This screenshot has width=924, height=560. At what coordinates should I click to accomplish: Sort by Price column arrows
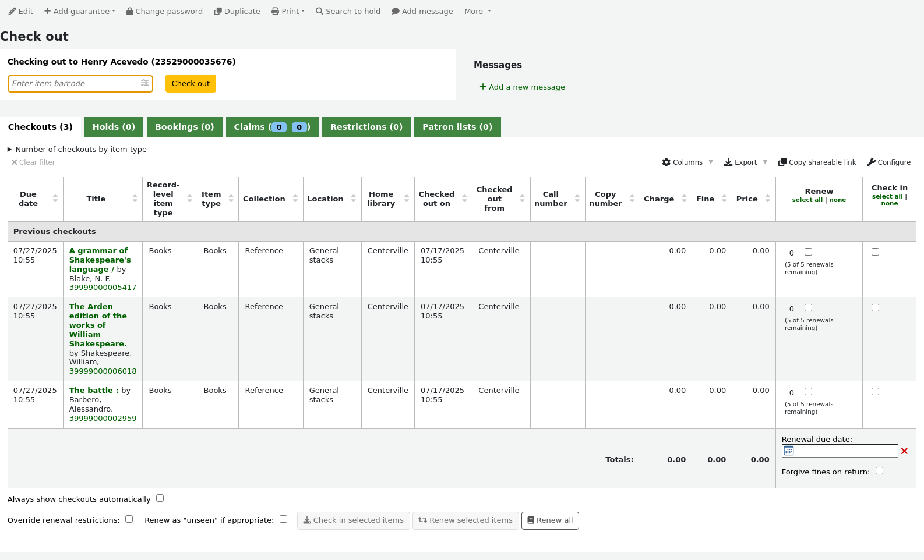[768, 199]
